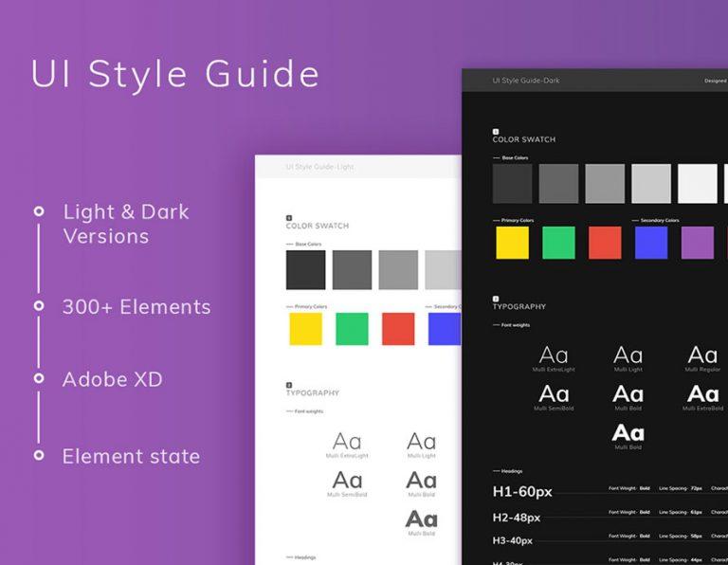Click the Muli ExtraLight Aa sample in dark guide
Image resolution: width=728 pixels, height=565 pixels.
(x=554, y=356)
